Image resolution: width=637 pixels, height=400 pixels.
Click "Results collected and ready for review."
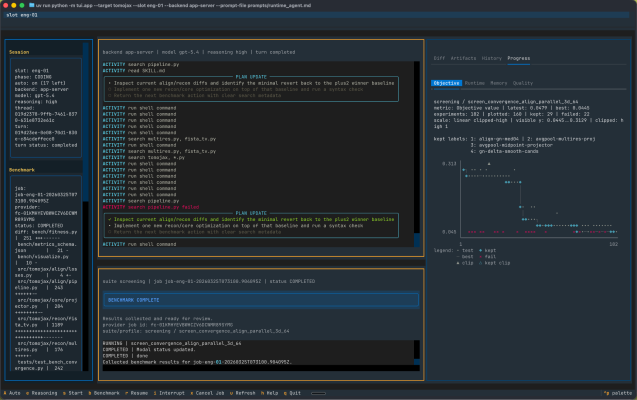pos(157,319)
